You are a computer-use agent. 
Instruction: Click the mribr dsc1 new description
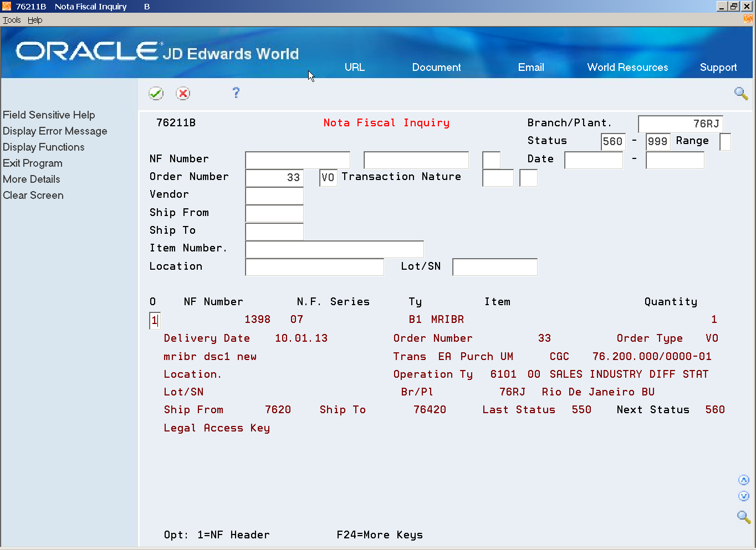point(210,356)
